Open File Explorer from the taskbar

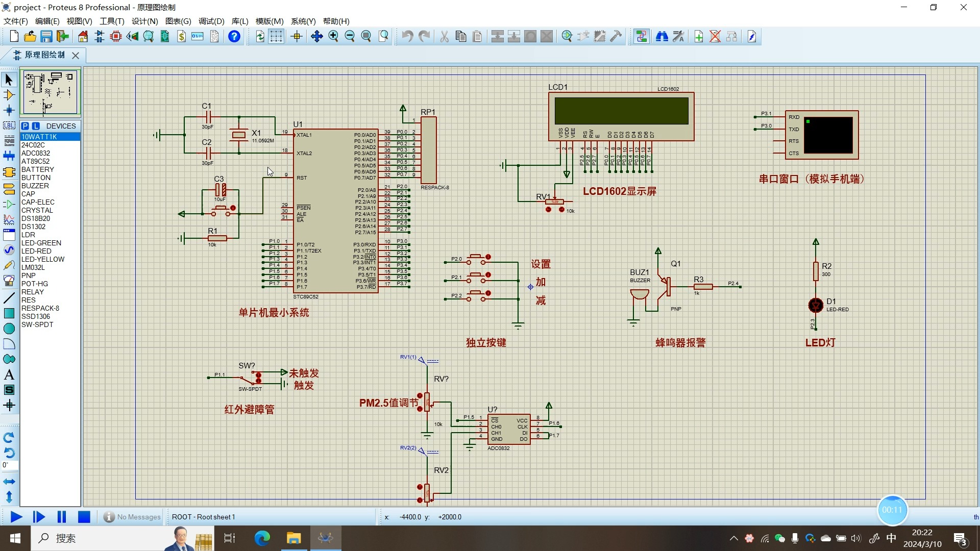(x=293, y=538)
